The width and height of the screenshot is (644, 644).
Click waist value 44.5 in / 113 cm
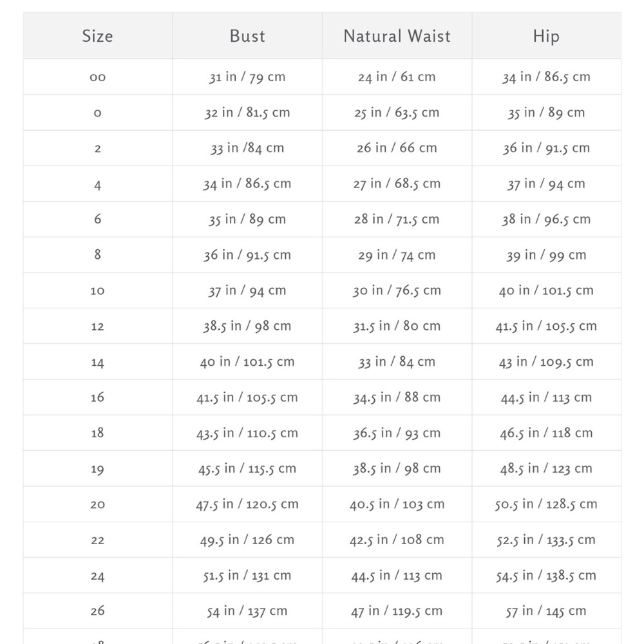tap(397, 575)
